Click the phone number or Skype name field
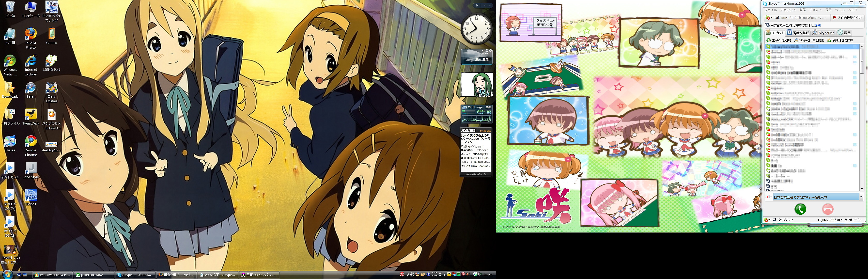Viewport: 868px width, 279px height. [816, 197]
